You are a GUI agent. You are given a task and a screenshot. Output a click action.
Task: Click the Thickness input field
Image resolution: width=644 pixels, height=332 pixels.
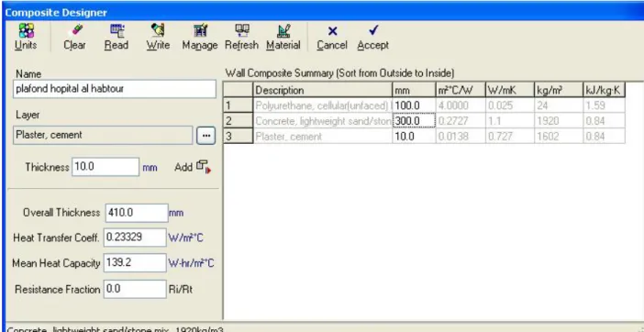[105, 167]
